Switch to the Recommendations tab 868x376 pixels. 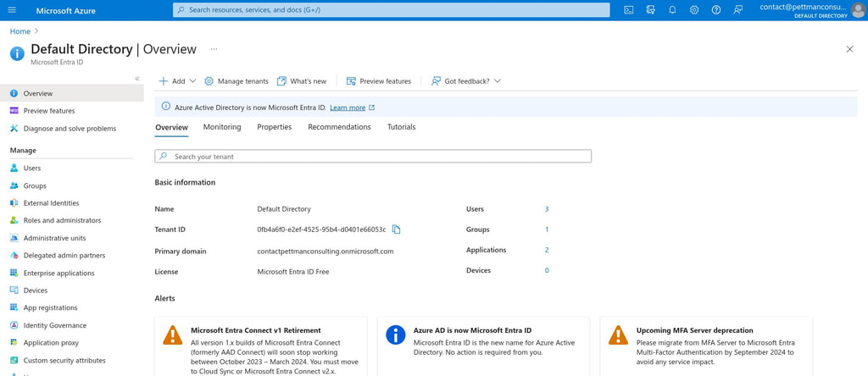339,127
